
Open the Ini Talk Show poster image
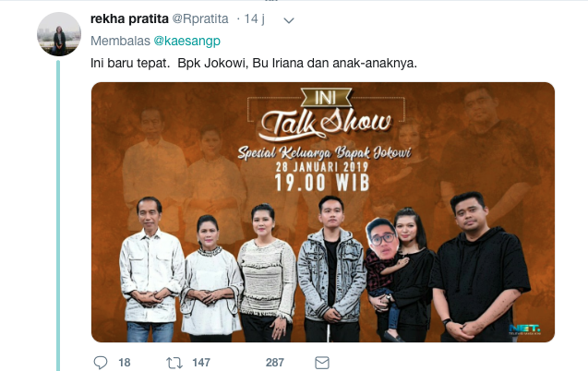(x=323, y=212)
